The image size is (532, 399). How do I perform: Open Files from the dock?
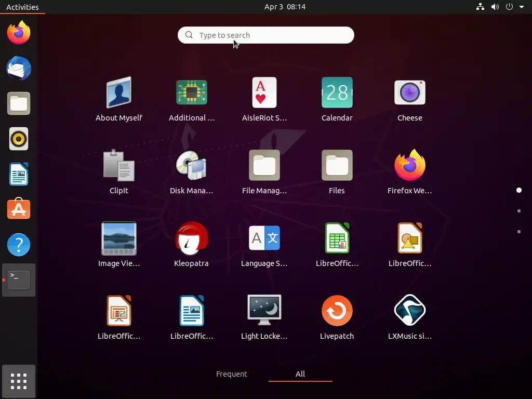(x=19, y=103)
